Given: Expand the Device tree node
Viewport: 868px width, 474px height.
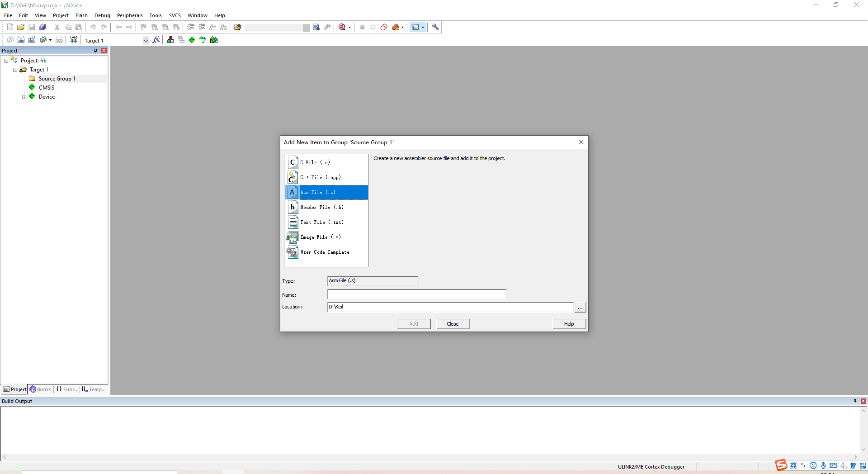Looking at the screenshot, I should [x=24, y=97].
